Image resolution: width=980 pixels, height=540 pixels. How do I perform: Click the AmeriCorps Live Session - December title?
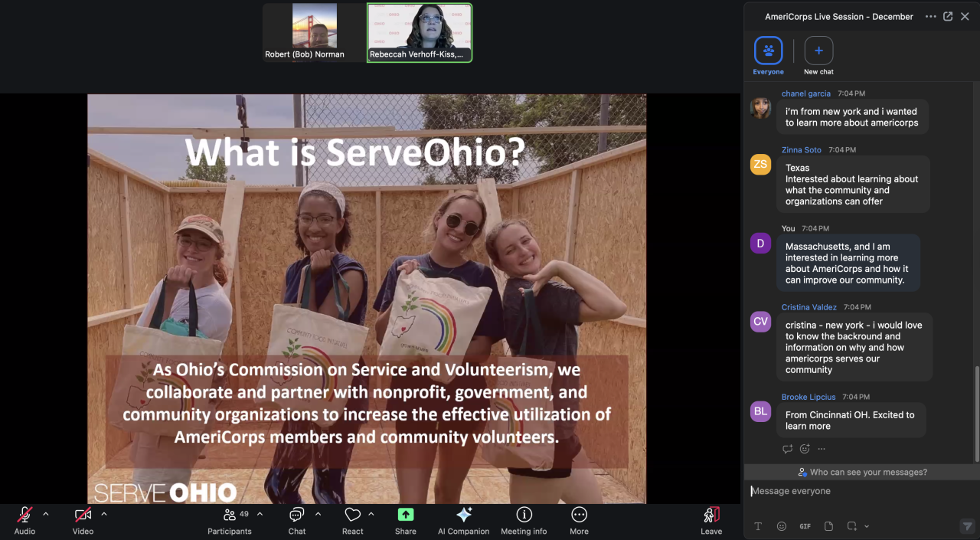click(x=839, y=17)
